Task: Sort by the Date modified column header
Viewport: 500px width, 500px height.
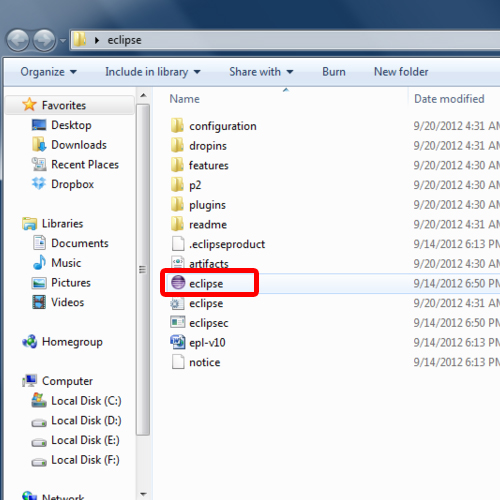Action: point(449,99)
